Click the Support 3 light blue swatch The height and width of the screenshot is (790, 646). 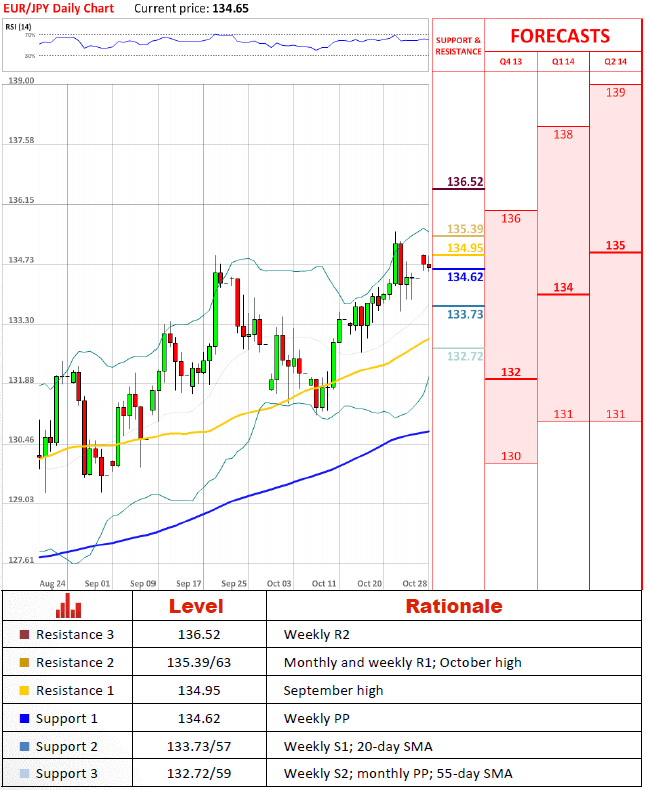24,773
